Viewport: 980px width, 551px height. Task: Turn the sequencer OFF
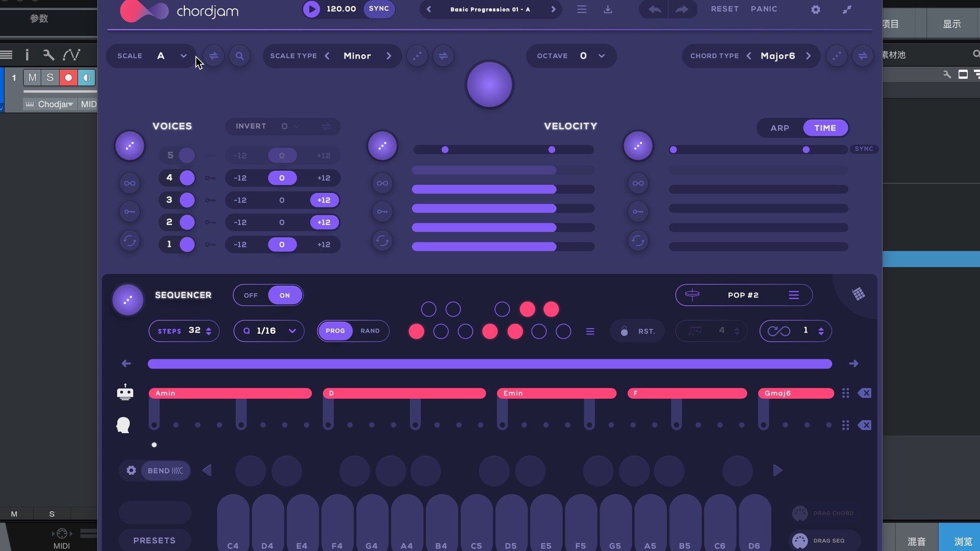point(251,295)
